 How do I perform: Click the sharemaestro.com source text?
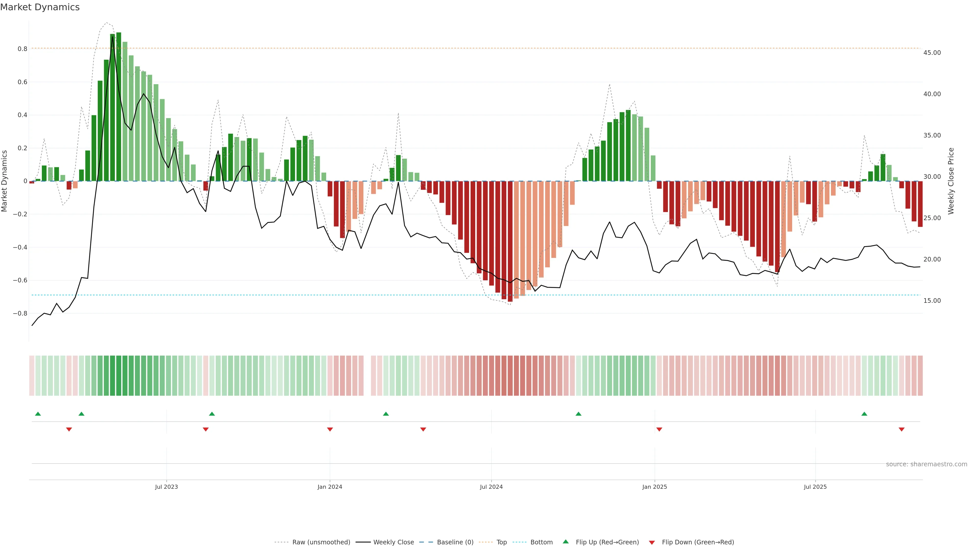[x=926, y=464]
